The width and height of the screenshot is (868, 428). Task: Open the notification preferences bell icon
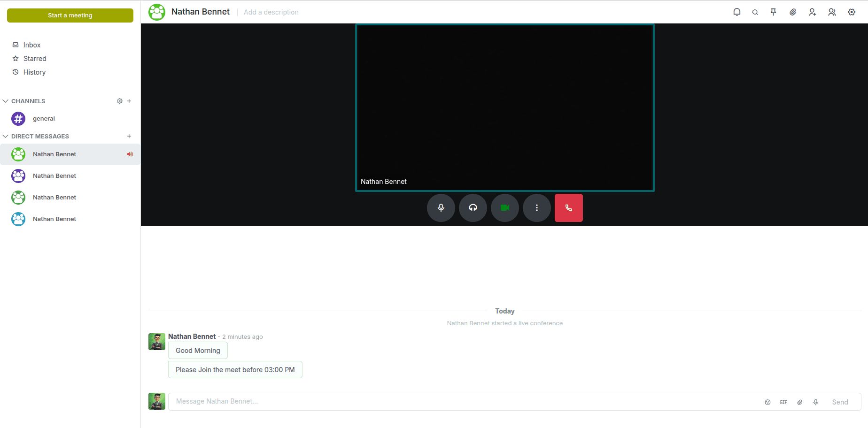point(736,12)
